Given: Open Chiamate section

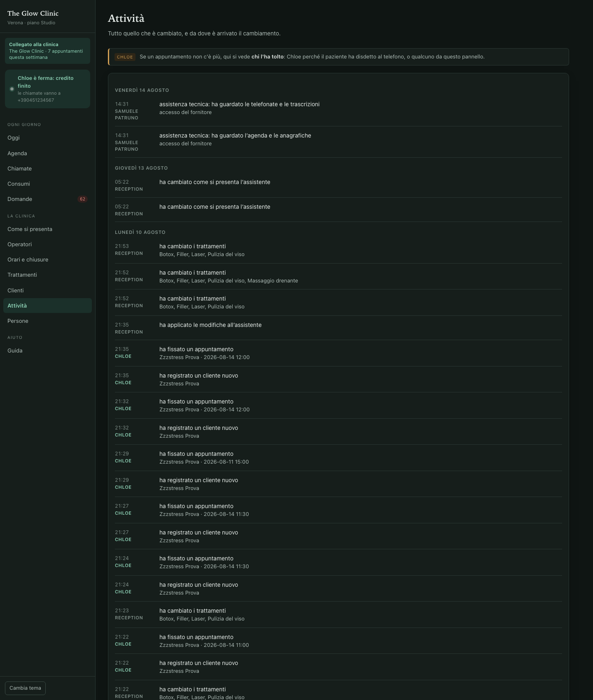Looking at the screenshot, I should click(47, 168).
